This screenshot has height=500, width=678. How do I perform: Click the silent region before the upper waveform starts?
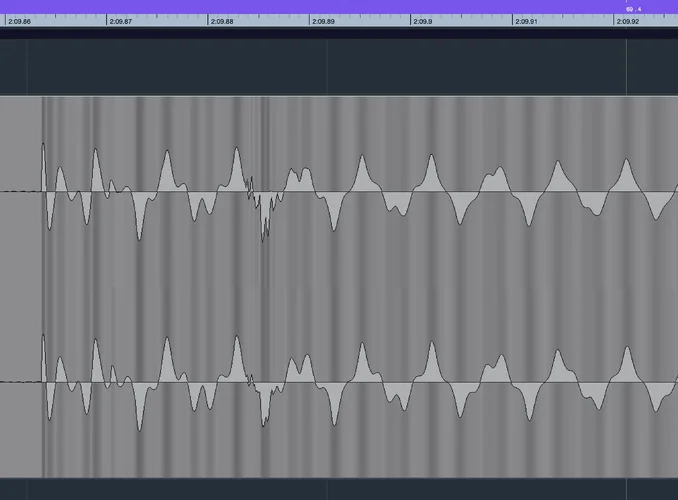(x=20, y=190)
